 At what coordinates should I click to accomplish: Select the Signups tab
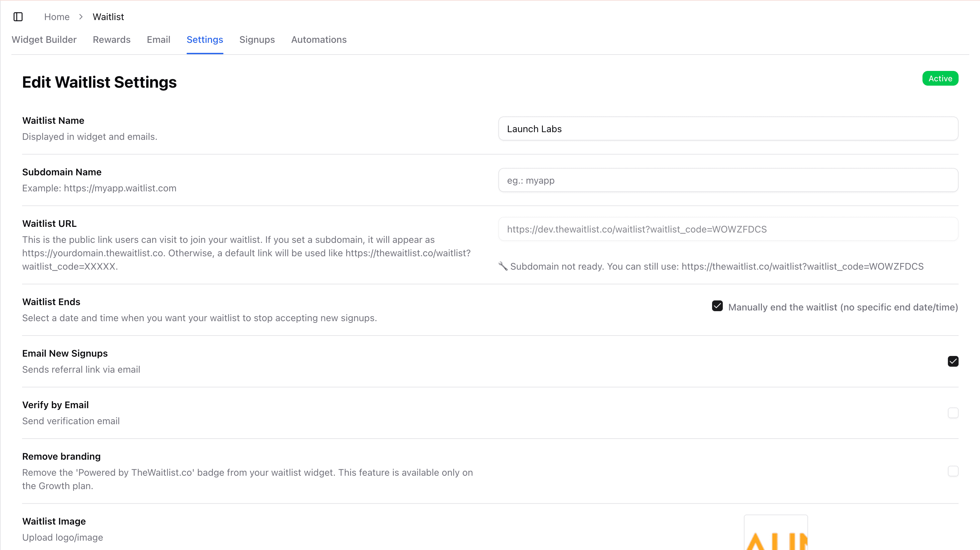tap(257, 39)
